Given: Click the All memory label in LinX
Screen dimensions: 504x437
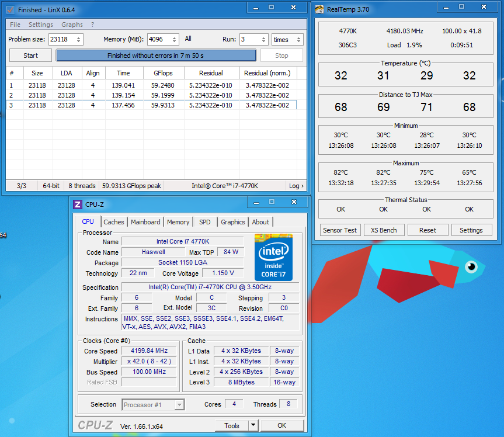Looking at the screenshot, I should [188, 39].
